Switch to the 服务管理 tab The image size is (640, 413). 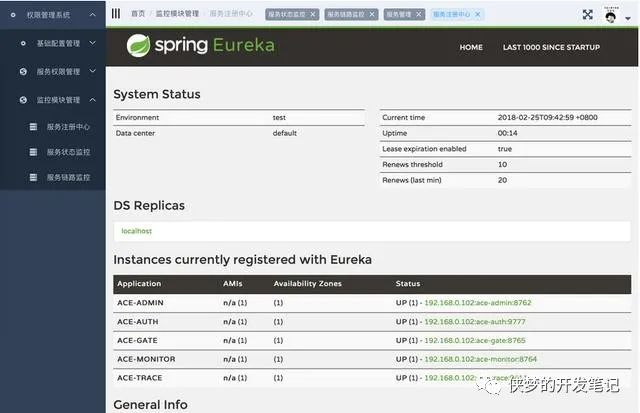click(399, 14)
